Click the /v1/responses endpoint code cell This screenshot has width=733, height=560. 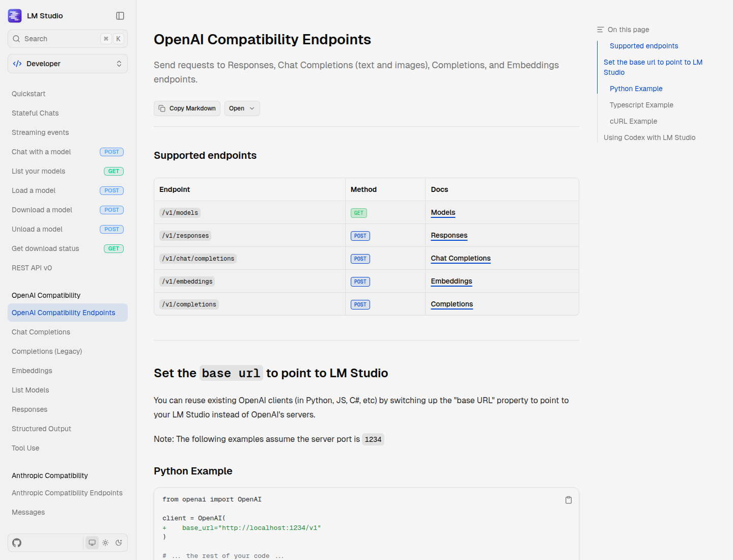click(185, 236)
